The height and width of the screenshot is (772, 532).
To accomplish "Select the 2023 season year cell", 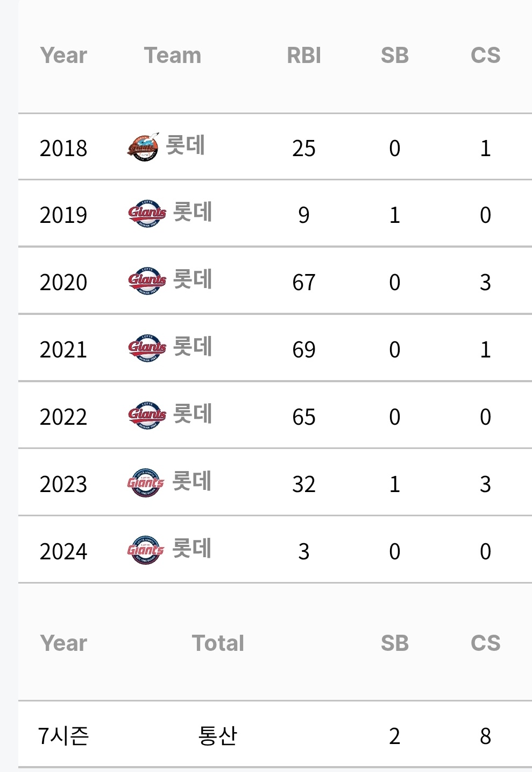I will click(x=63, y=484).
